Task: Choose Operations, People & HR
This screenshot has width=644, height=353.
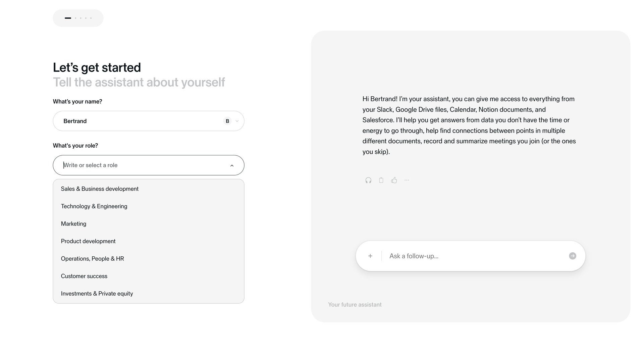Action: 92,258
